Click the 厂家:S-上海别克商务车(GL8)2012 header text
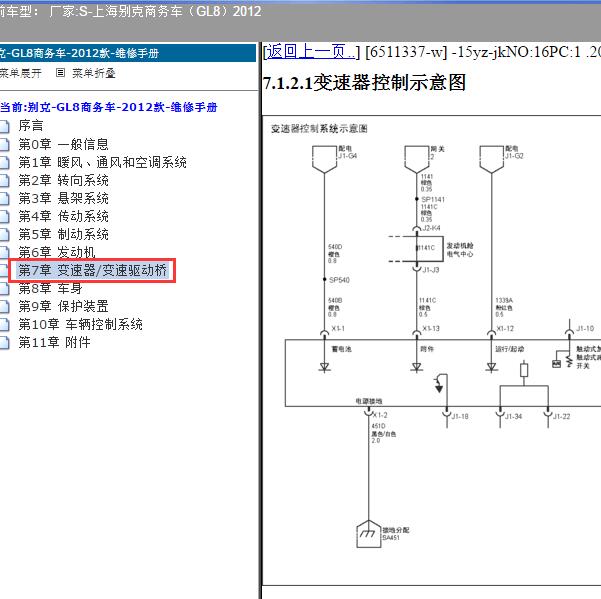Screen dimensions: 601x599 [x=155, y=11]
